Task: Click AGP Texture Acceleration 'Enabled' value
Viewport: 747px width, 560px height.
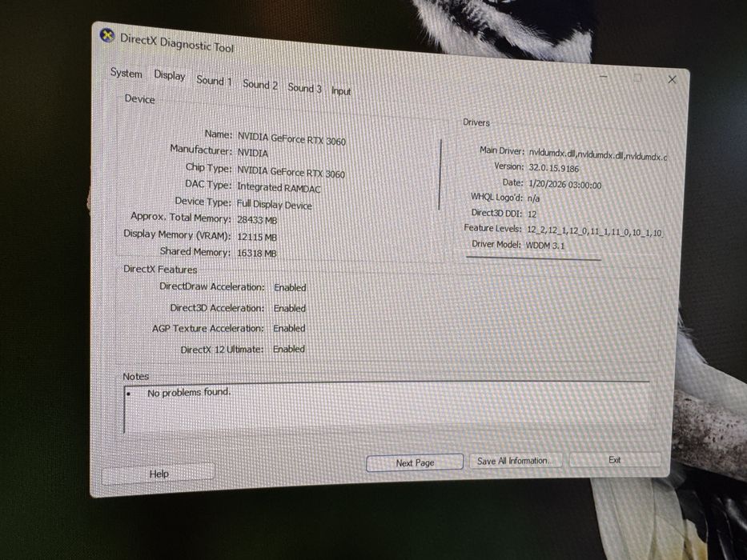Action: pos(289,329)
